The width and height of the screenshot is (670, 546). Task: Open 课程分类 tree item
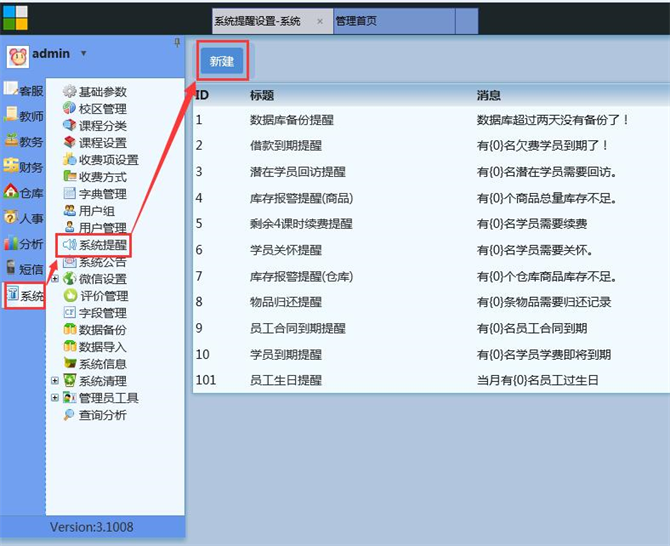[x=94, y=126]
